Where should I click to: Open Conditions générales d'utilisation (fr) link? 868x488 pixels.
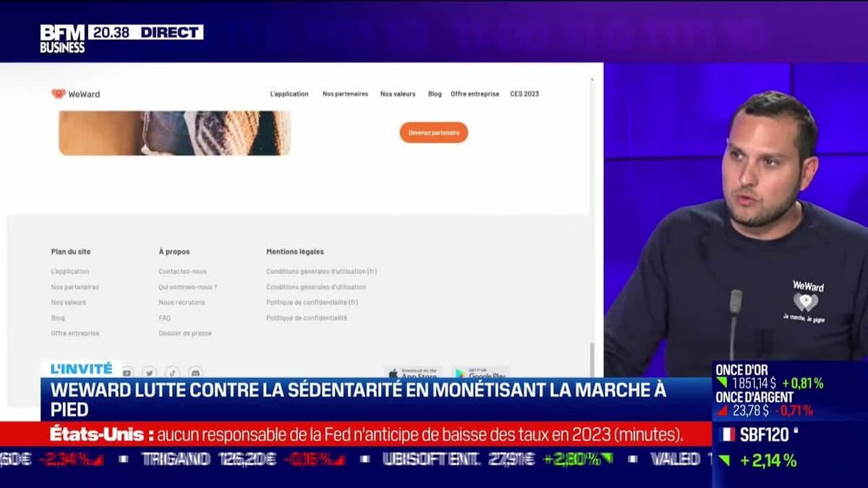[x=322, y=272]
